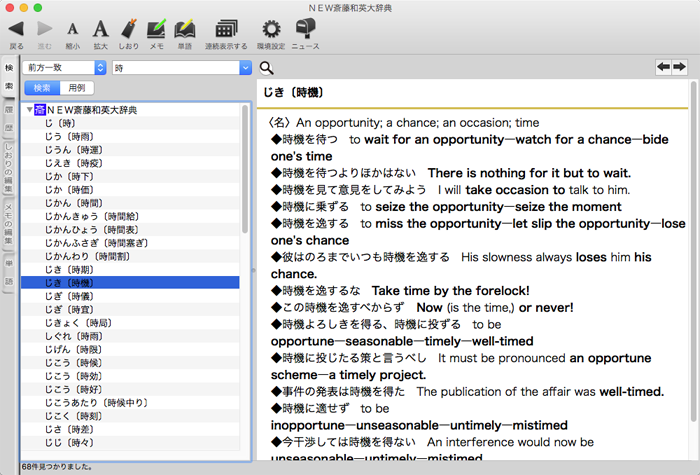Click the results list scrollbar
Screen dimensions: 700x475
click(245, 169)
